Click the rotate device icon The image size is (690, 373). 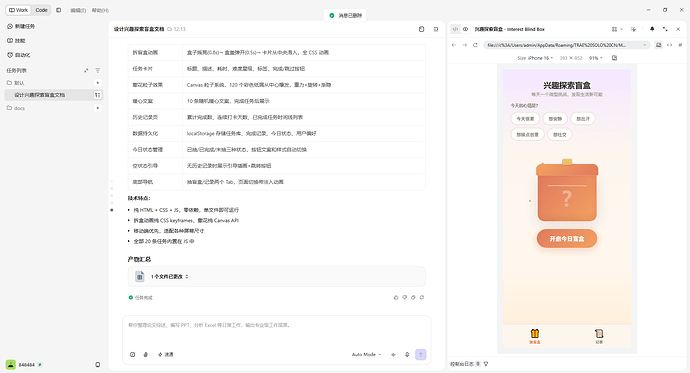click(614, 58)
